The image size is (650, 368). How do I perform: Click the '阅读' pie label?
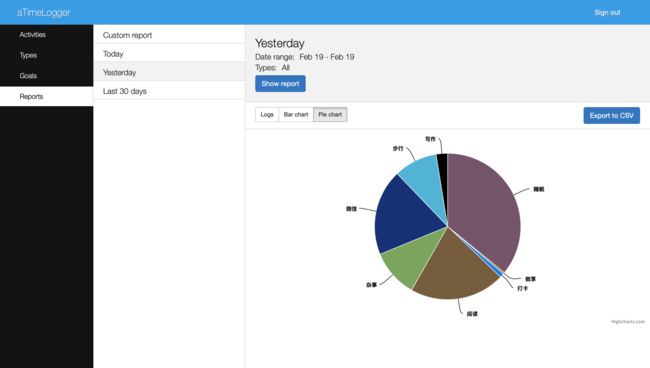(472, 314)
